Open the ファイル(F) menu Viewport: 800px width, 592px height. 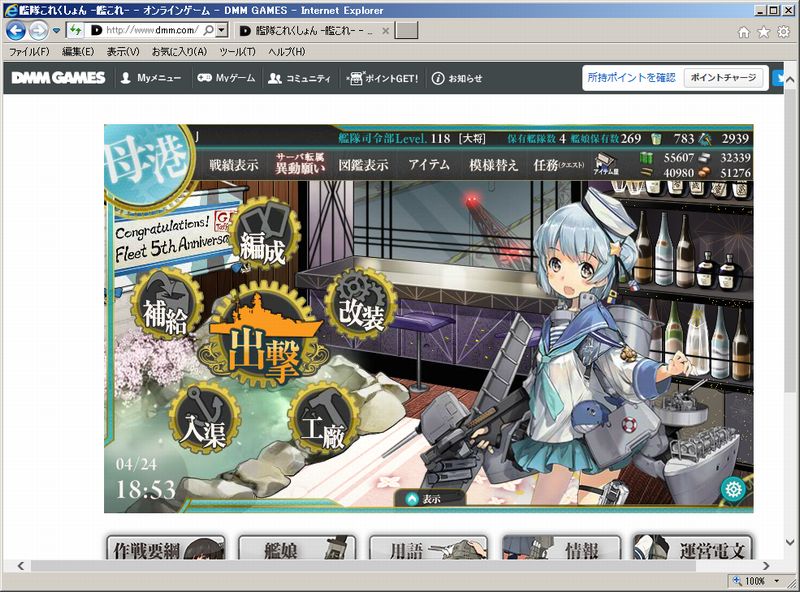click(x=29, y=52)
